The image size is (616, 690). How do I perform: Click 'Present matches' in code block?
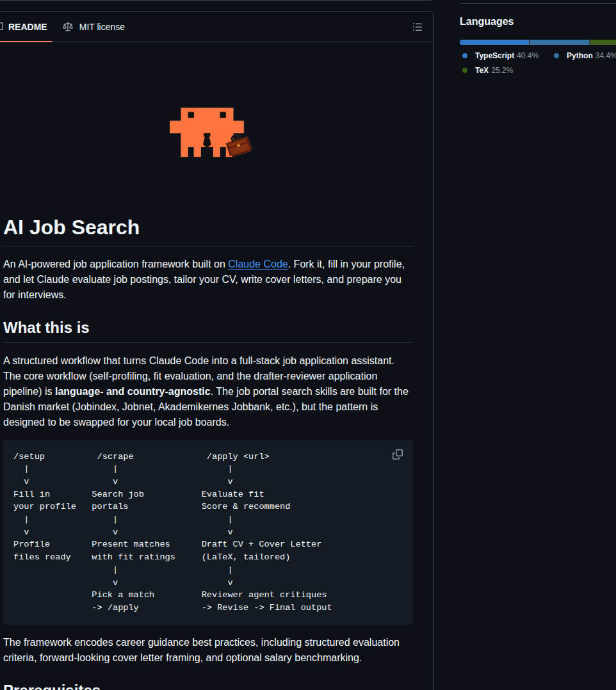tap(131, 544)
